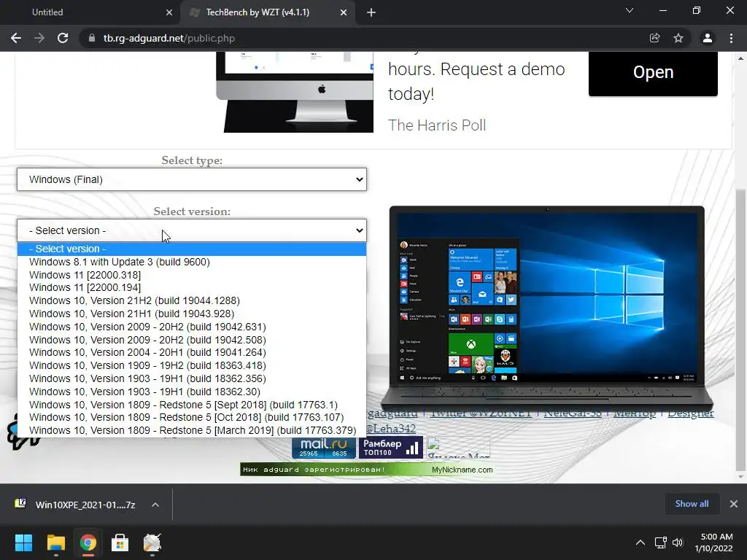The width and height of the screenshot is (747, 560).
Task: Pick Redstone 5 [March 2019] build 17763.379
Action: click(192, 430)
